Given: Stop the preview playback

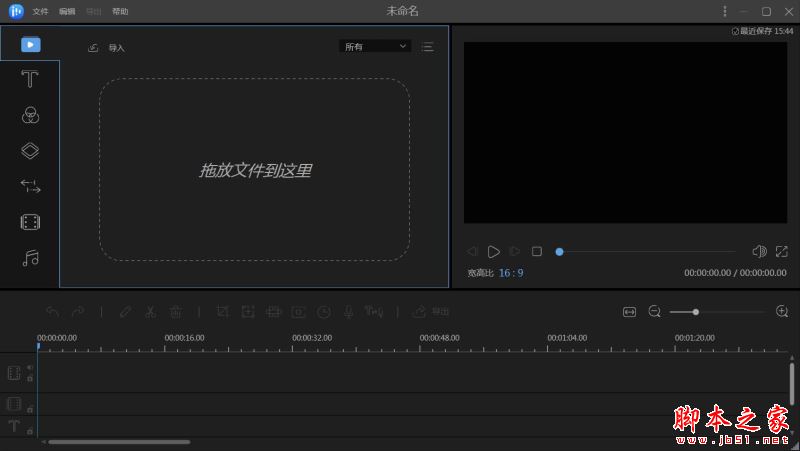Looking at the screenshot, I should (537, 251).
